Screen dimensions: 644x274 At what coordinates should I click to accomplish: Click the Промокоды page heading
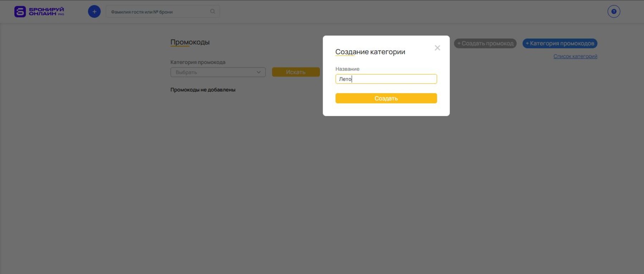tap(190, 42)
